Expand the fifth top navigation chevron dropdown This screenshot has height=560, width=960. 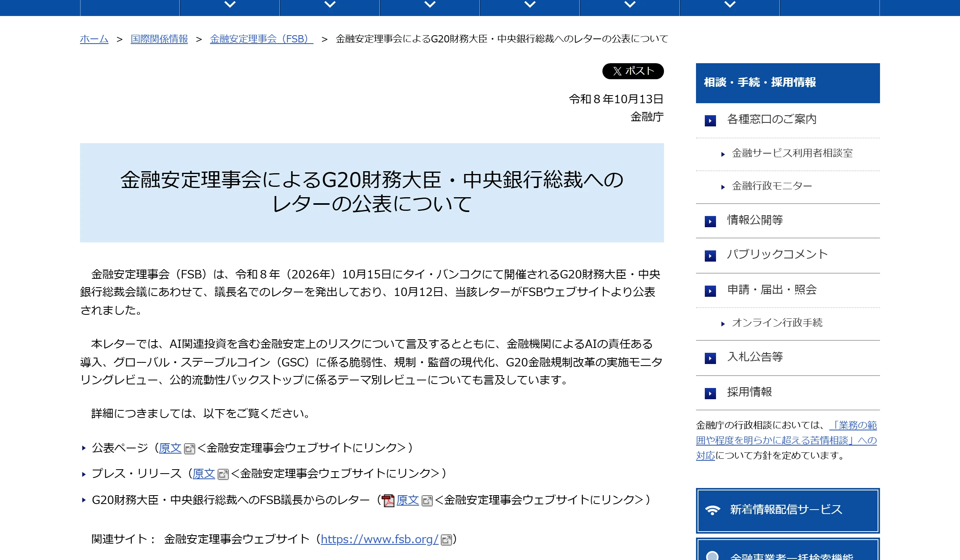(630, 5)
